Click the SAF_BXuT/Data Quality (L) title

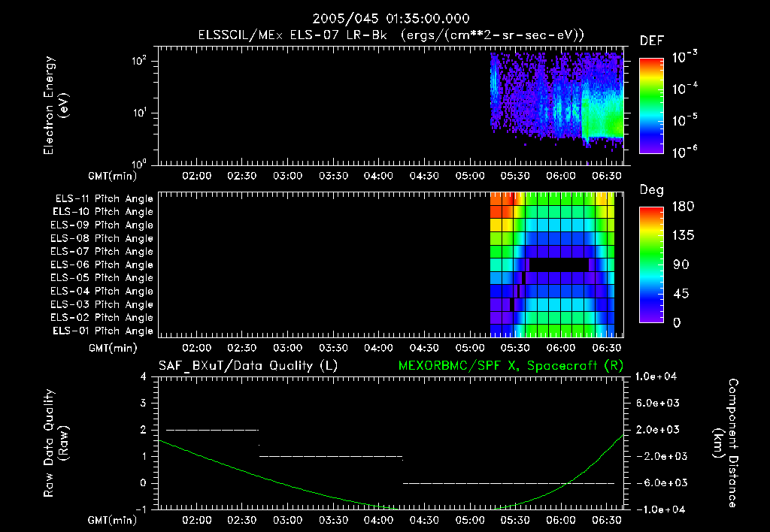[x=248, y=366]
